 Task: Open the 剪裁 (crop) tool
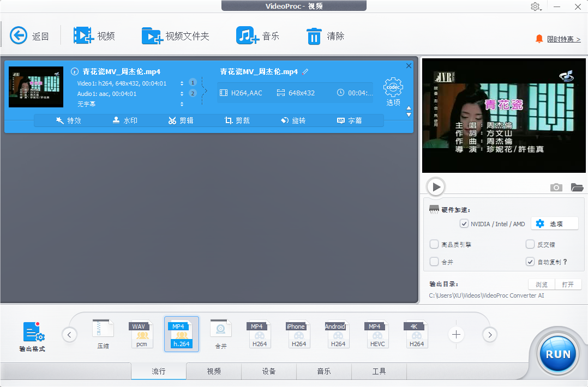(237, 120)
